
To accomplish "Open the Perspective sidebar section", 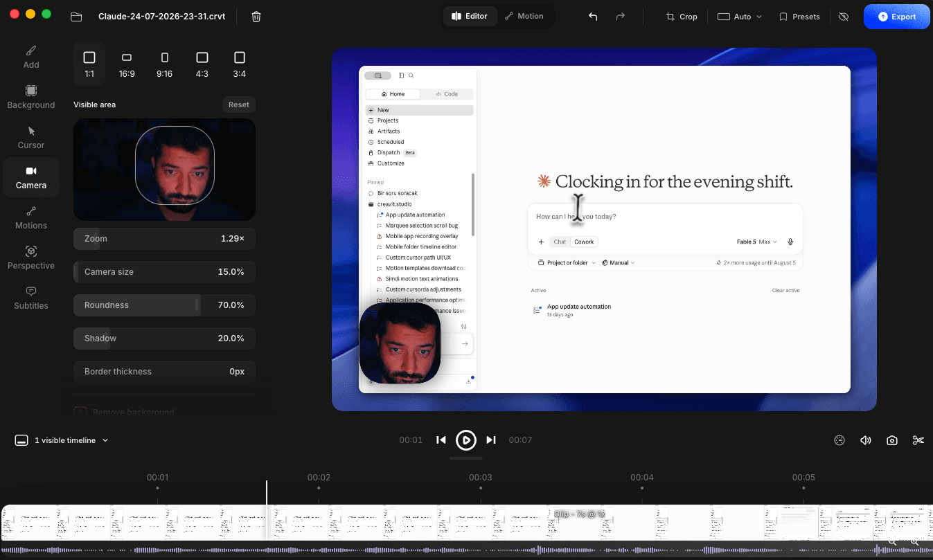I will pos(31,258).
